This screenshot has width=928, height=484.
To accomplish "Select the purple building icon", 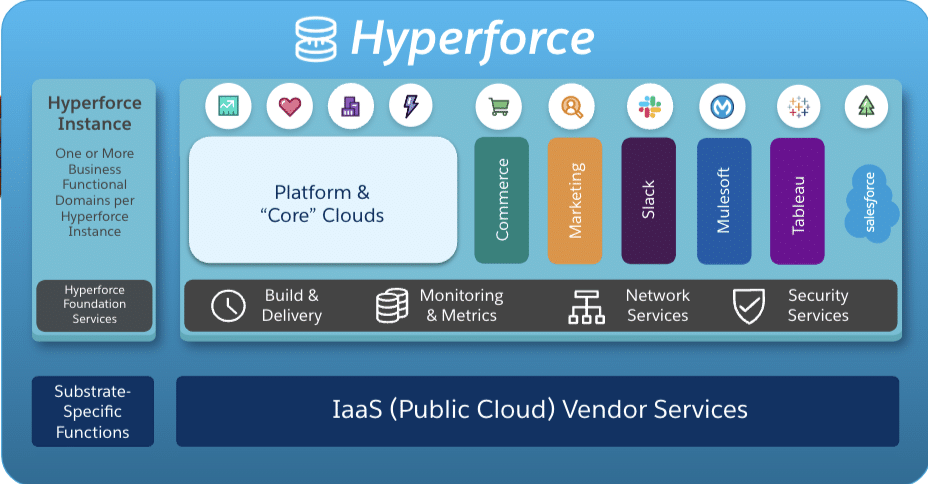I will click(x=350, y=106).
